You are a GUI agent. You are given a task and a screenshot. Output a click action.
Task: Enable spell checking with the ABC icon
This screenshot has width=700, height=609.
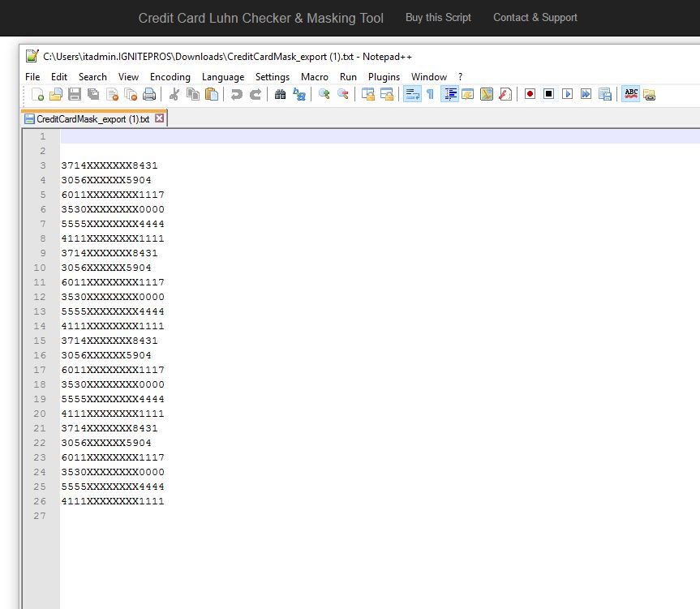pyautogui.click(x=631, y=94)
